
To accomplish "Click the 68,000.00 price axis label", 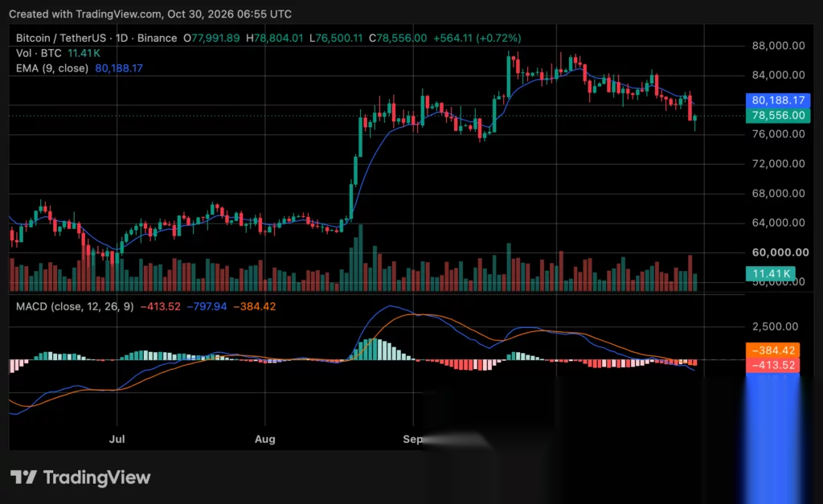I will point(778,193).
